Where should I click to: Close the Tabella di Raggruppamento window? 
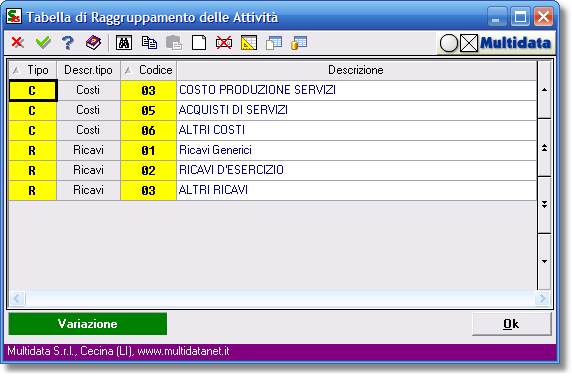point(544,16)
